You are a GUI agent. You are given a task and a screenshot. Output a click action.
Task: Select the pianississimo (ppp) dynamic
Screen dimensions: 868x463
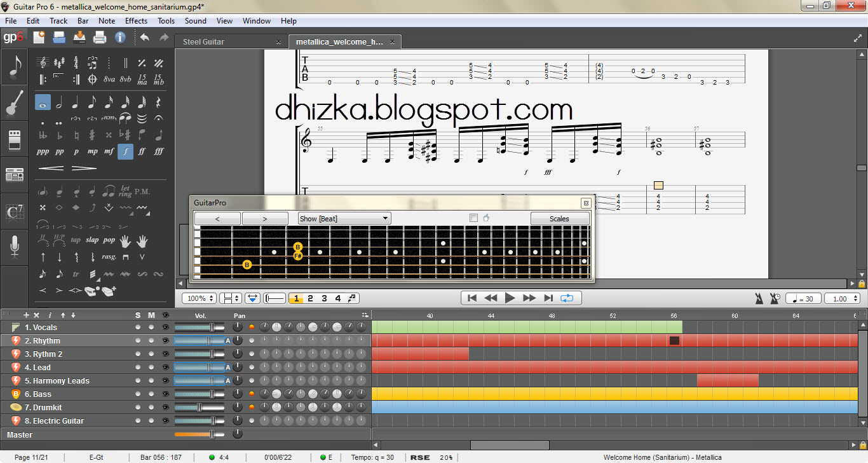click(x=43, y=151)
